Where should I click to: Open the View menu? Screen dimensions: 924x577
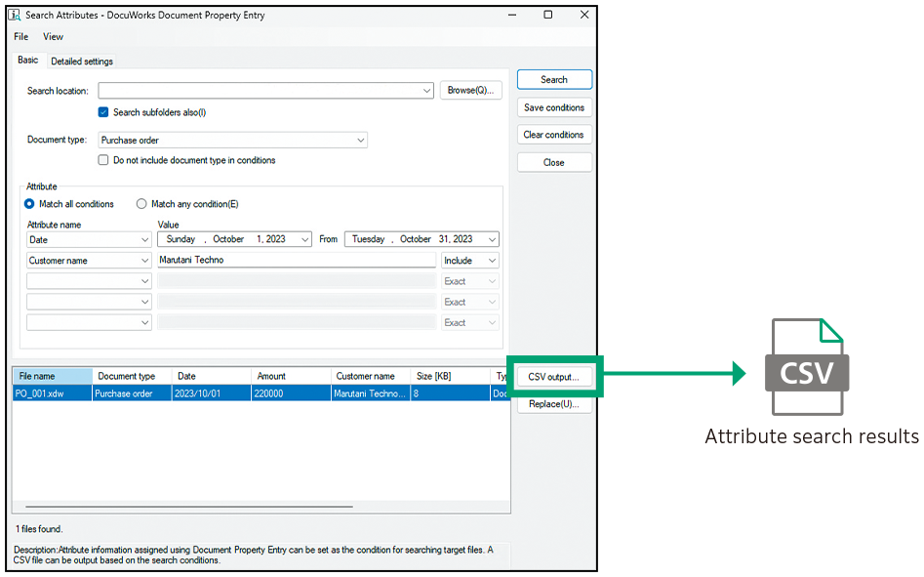click(53, 37)
